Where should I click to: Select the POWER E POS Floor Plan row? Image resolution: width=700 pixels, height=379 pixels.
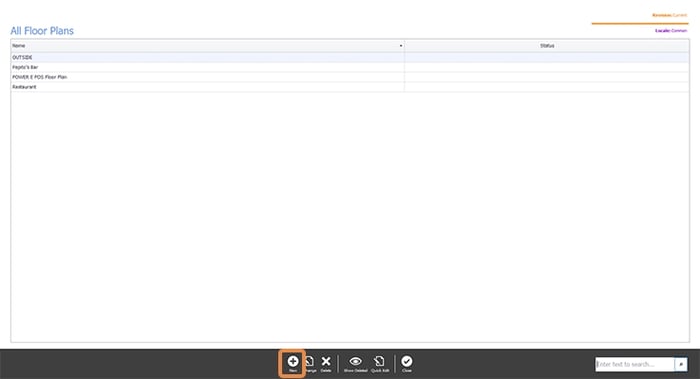click(x=350, y=77)
